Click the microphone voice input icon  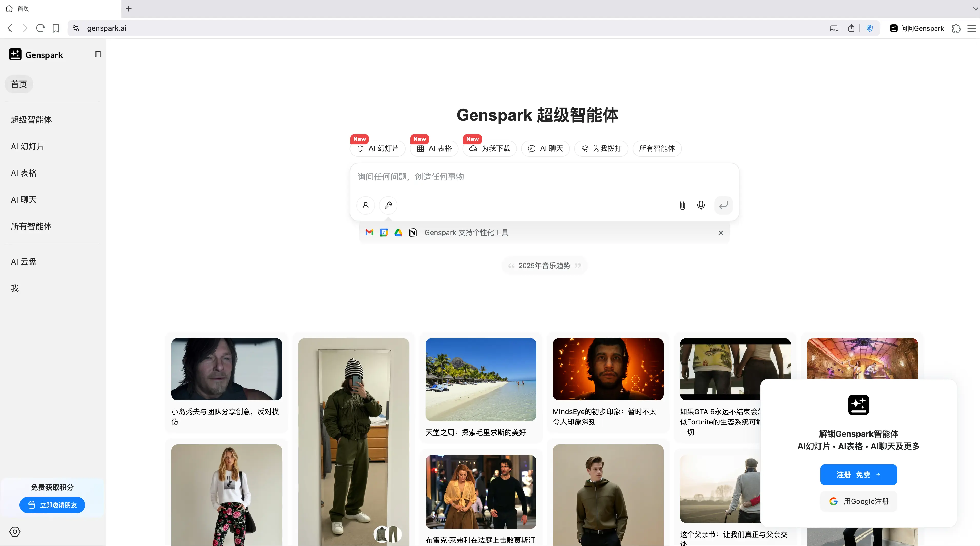point(701,205)
